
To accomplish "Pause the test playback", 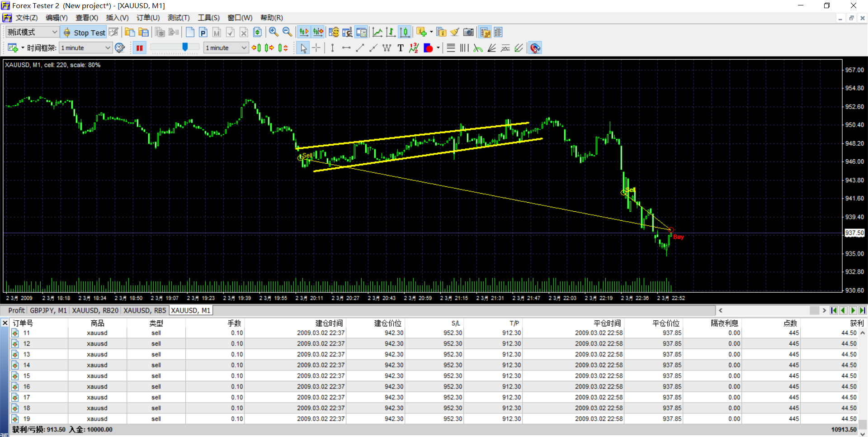I will [x=140, y=48].
